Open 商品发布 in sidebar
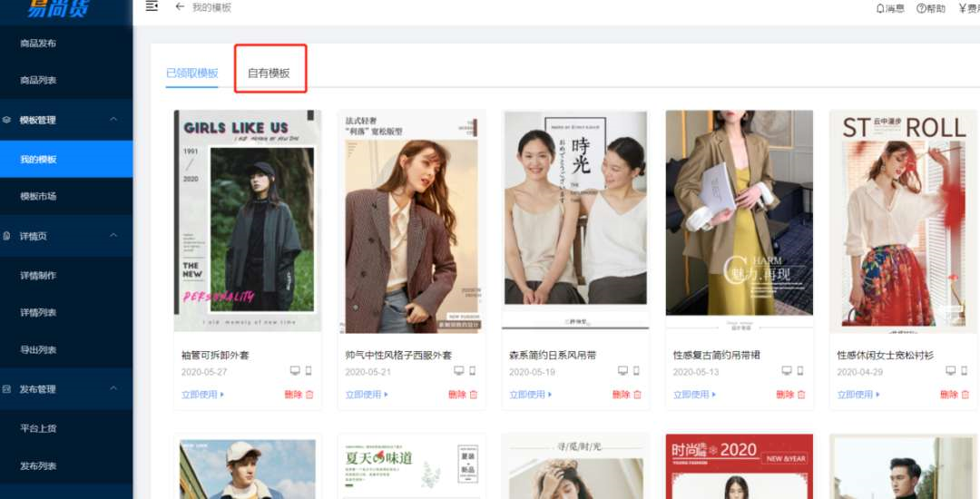Image resolution: width=980 pixels, height=499 pixels. coord(38,43)
